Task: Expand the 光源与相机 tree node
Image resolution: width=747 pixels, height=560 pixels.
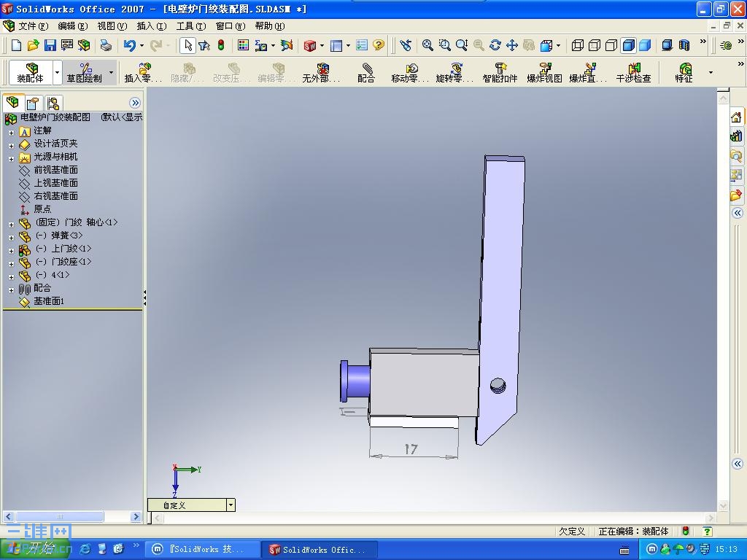Action: pos(11,159)
